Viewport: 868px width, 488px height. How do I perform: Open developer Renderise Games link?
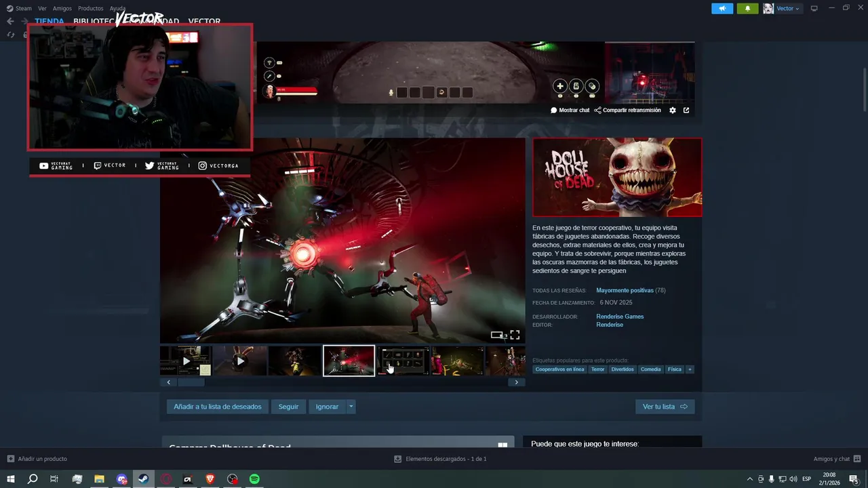point(620,317)
